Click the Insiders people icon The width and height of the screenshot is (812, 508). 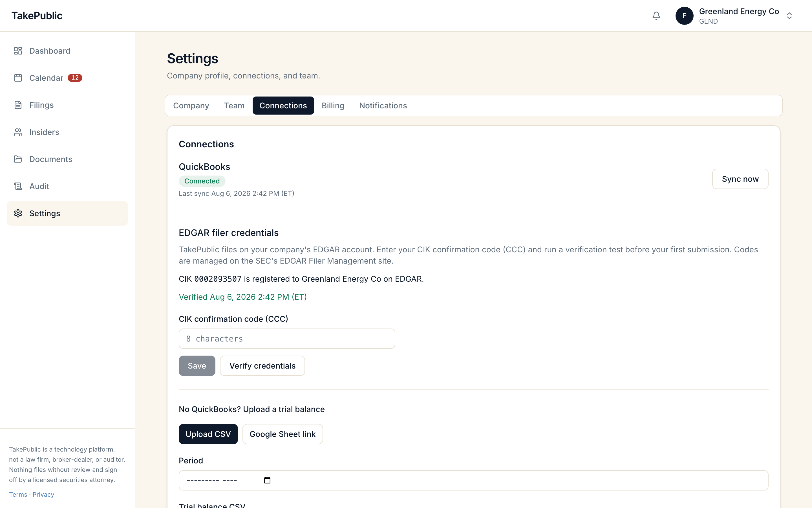(18, 132)
